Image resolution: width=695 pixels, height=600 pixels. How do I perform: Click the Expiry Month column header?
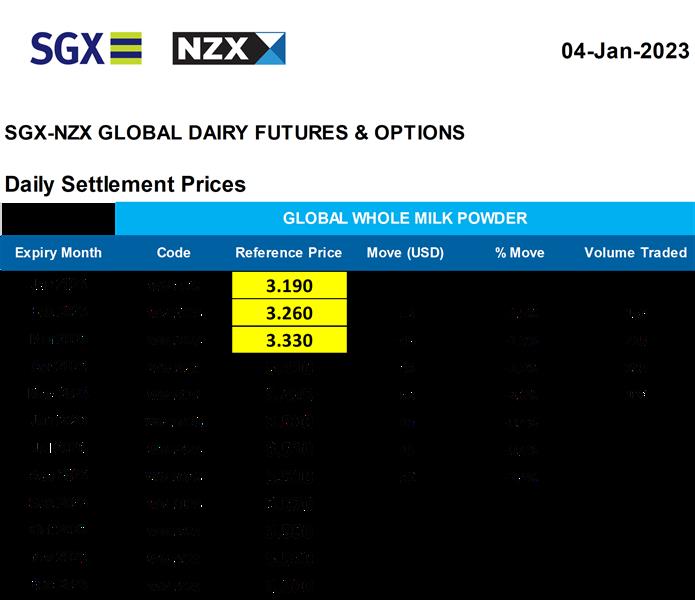point(58,253)
